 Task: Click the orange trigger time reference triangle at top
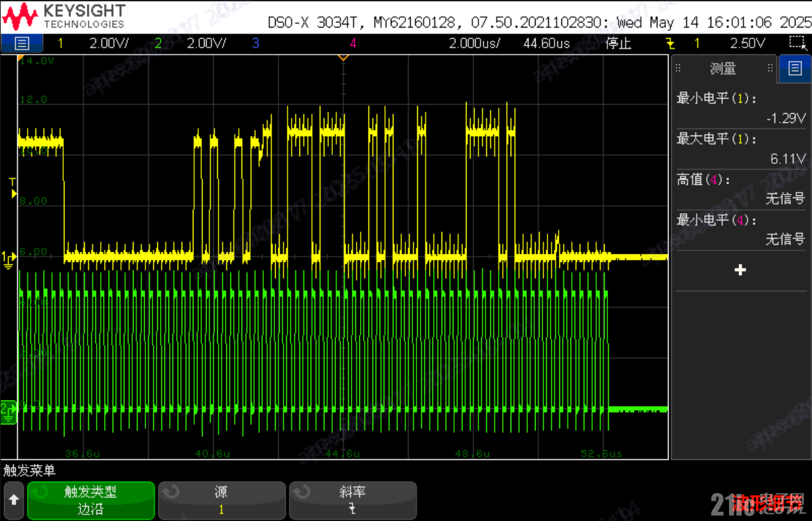(x=342, y=59)
